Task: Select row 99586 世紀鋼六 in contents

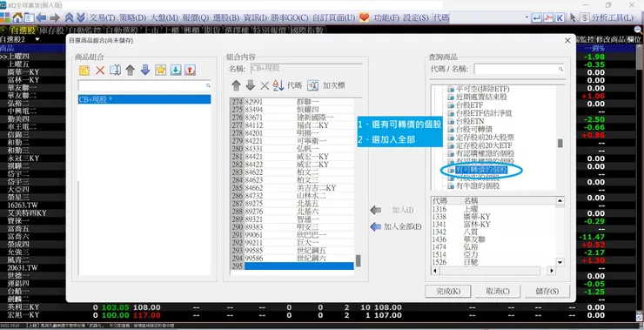Action: [x=292, y=258]
